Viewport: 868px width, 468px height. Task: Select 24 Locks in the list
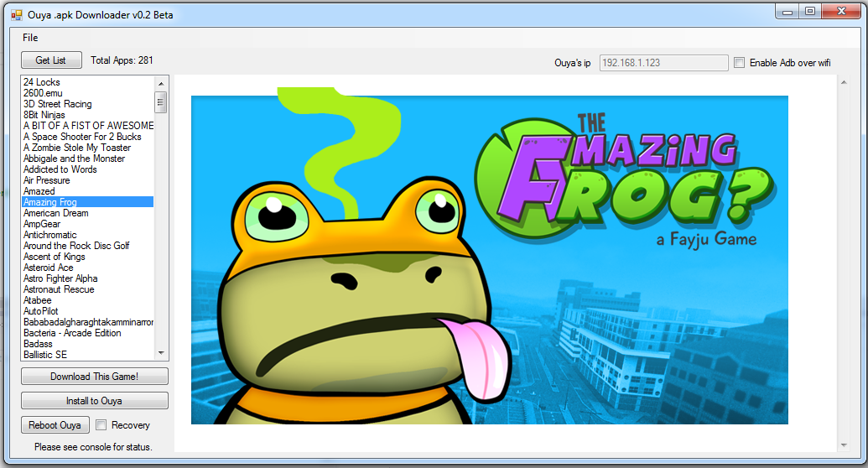coord(87,82)
